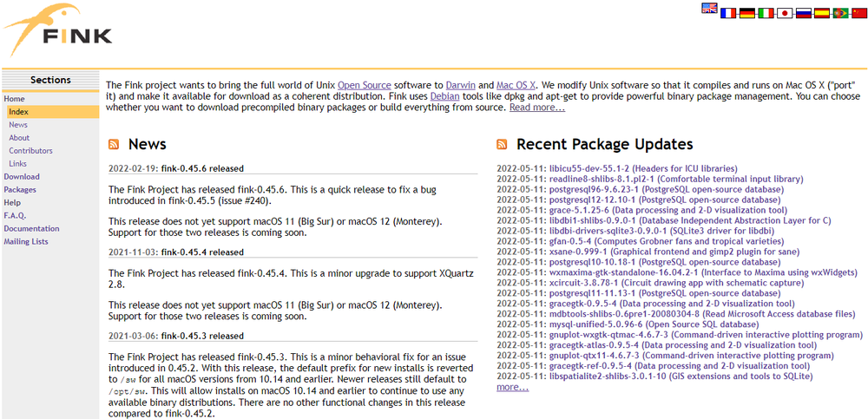Open the fink-0.45.4 released headline
868x419 pixels.
coord(202,252)
